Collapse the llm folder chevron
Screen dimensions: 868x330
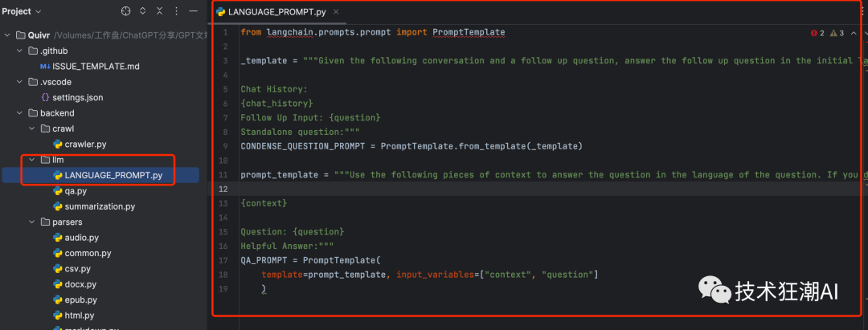[x=31, y=160]
